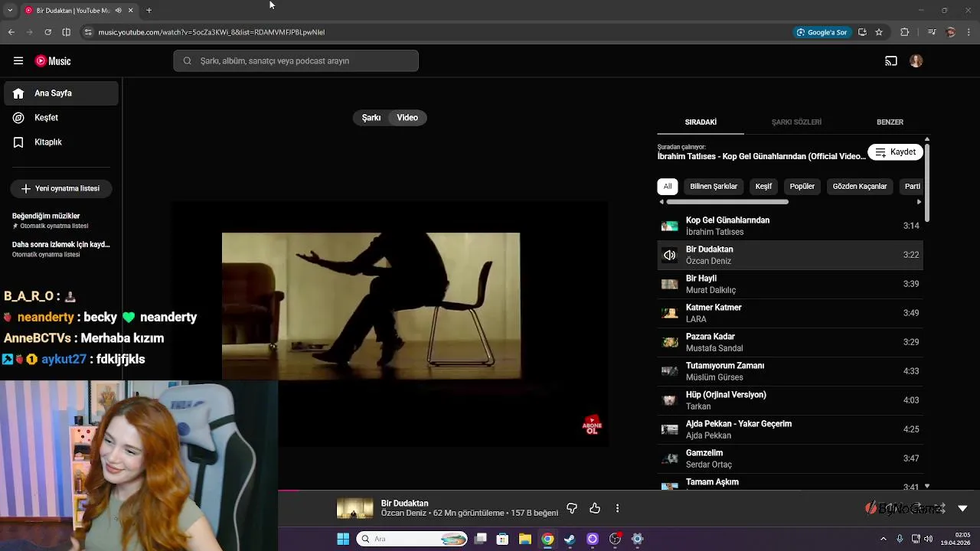Select the Bilinen Şarkılar filter chip

click(x=714, y=187)
